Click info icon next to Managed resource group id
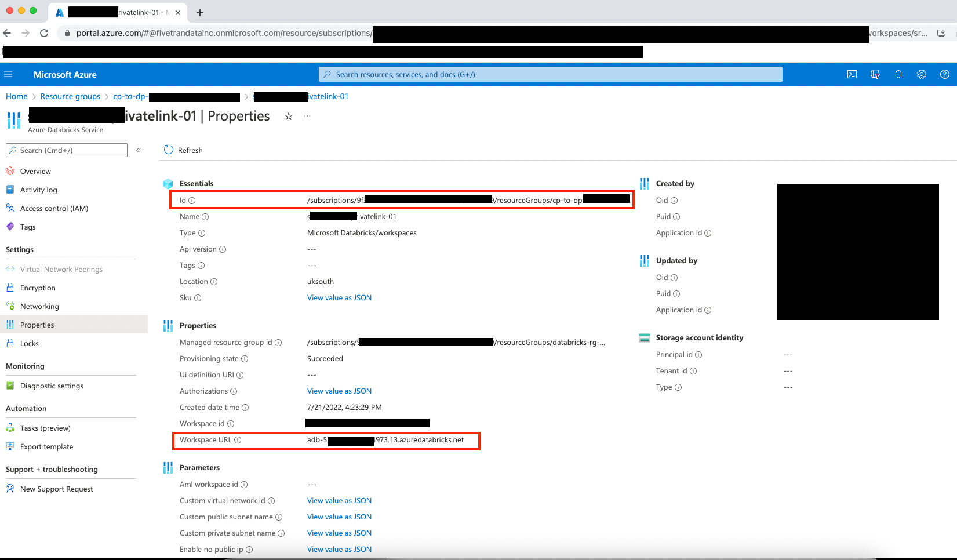Screen dimensions: 957x560 [278, 343]
